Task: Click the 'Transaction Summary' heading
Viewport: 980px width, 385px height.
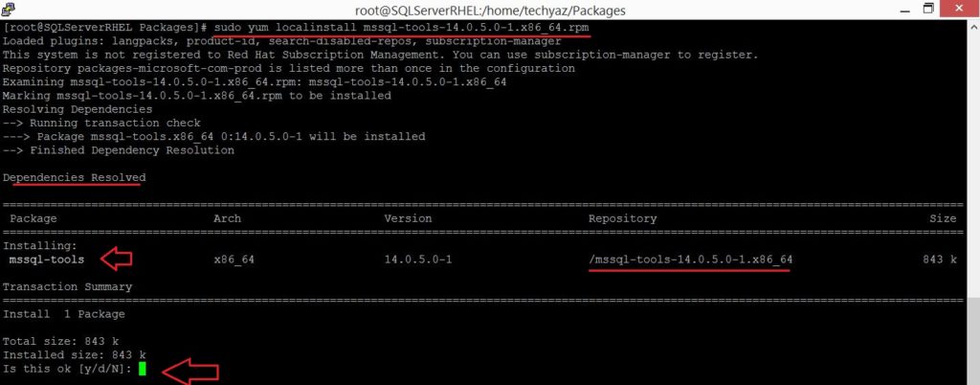Action: point(68,287)
